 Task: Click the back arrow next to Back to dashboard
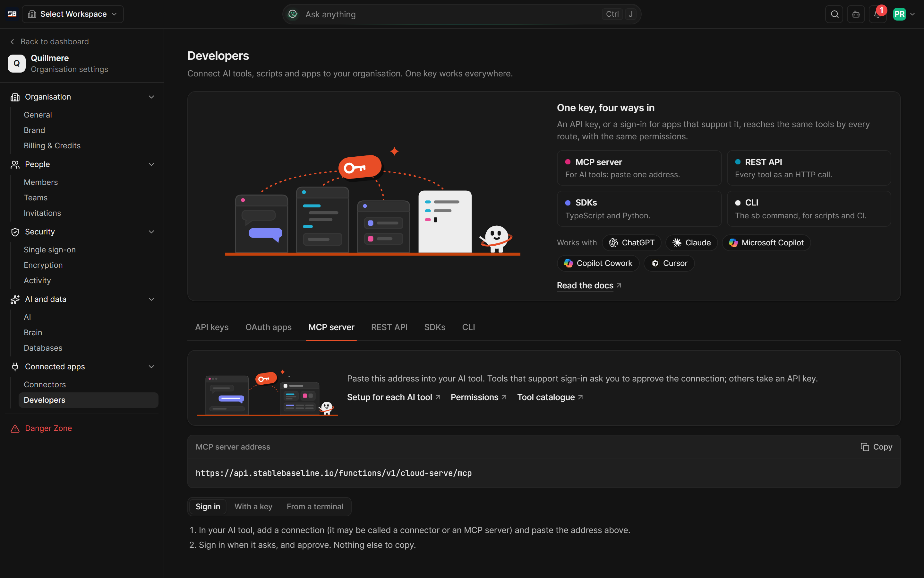pyautogui.click(x=12, y=42)
